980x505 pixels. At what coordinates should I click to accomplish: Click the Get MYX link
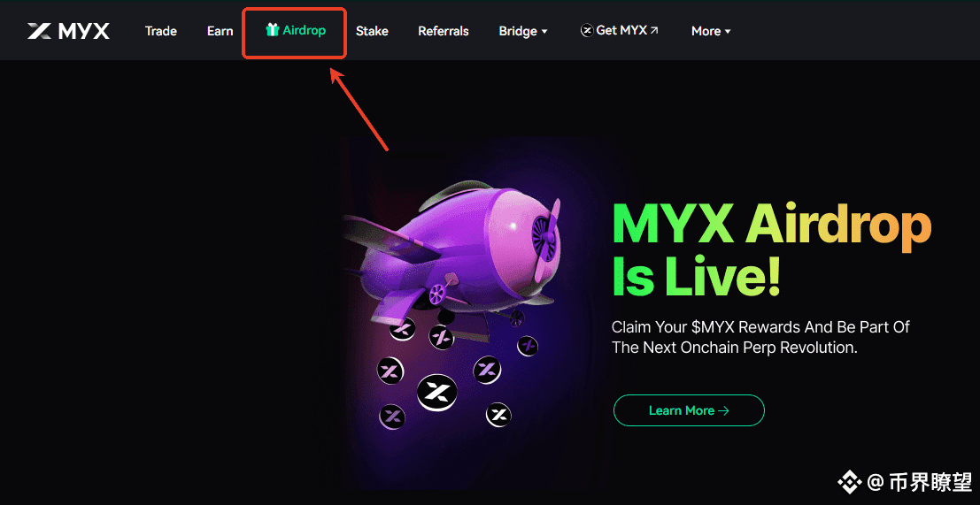[x=620, y=30]
